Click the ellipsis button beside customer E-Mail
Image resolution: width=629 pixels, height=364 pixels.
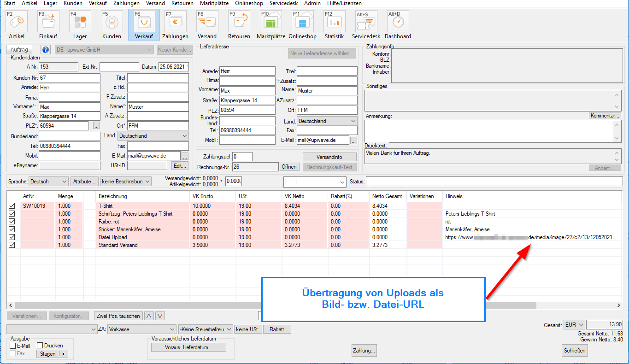coord(185,156)
